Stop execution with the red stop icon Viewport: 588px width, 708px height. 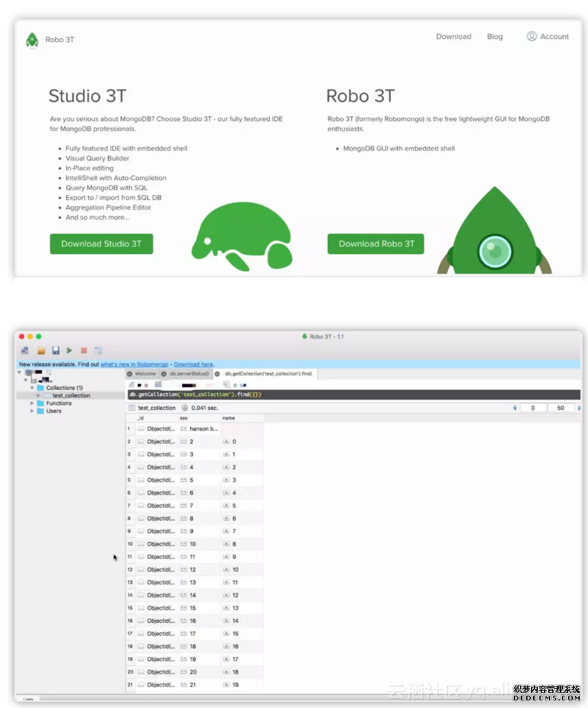pyautogui.click(x=84, y=350)
